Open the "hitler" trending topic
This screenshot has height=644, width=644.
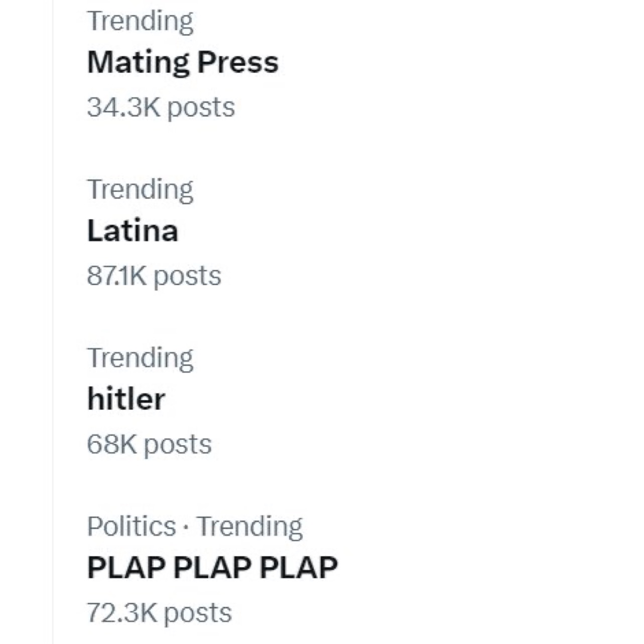click(x=126, y=399)
